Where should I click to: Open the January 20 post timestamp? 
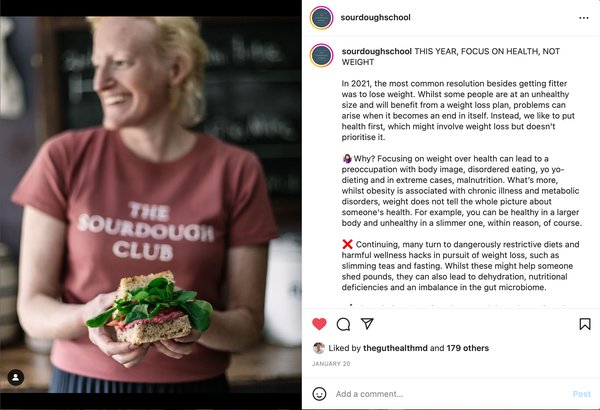tap(331, 364)
